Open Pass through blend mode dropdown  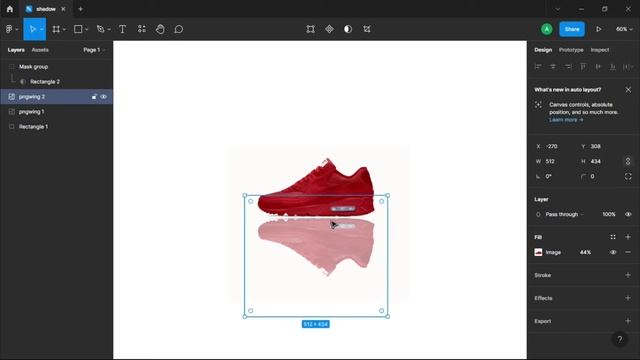(x=564, y=214)
